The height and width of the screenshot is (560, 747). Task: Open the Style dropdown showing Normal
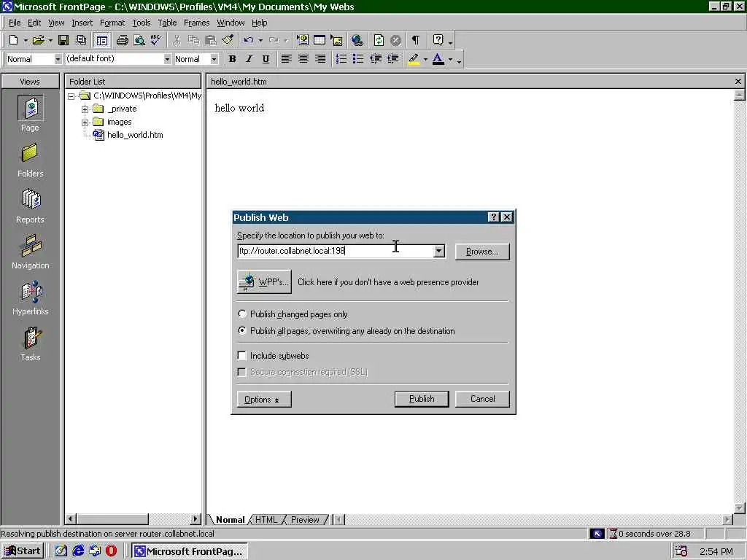(x=58, y=59)
